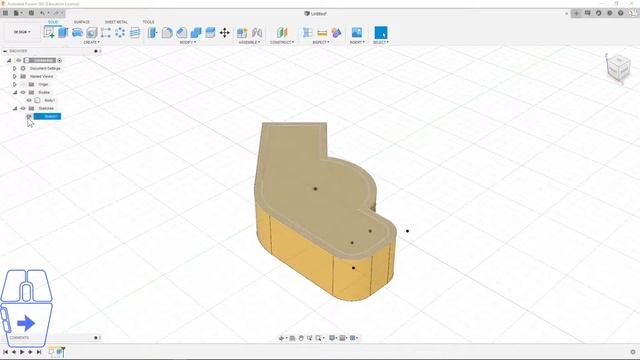The image size is (640, 360).
Task: Toggle visibility of Bodies folder
Action: 23,92
